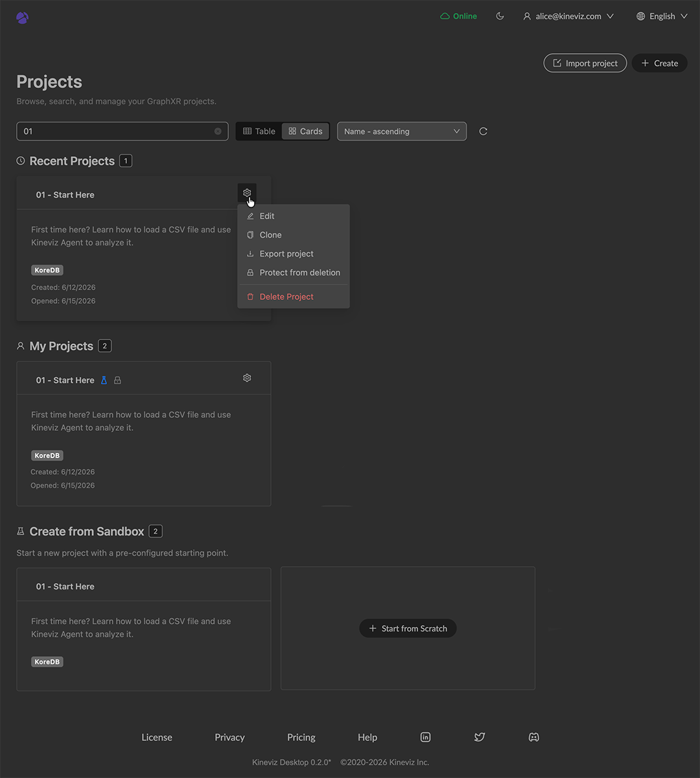Screen dimensions: 700x778
Task: Open the Privacy footer link
Action: 229,737
